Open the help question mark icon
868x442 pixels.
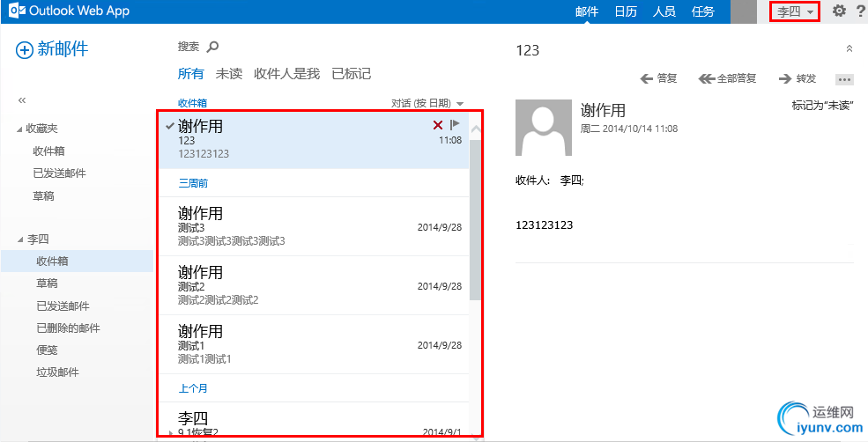tap(860, 11)
